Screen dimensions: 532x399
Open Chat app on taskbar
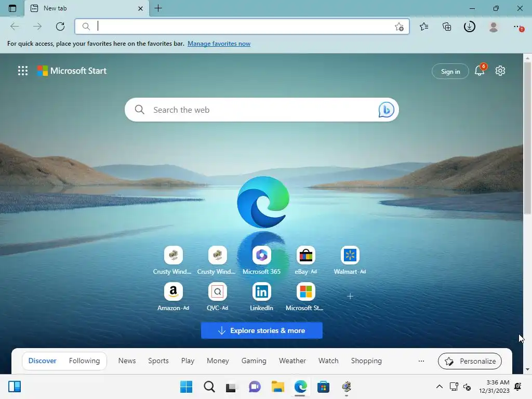[255, 387]
